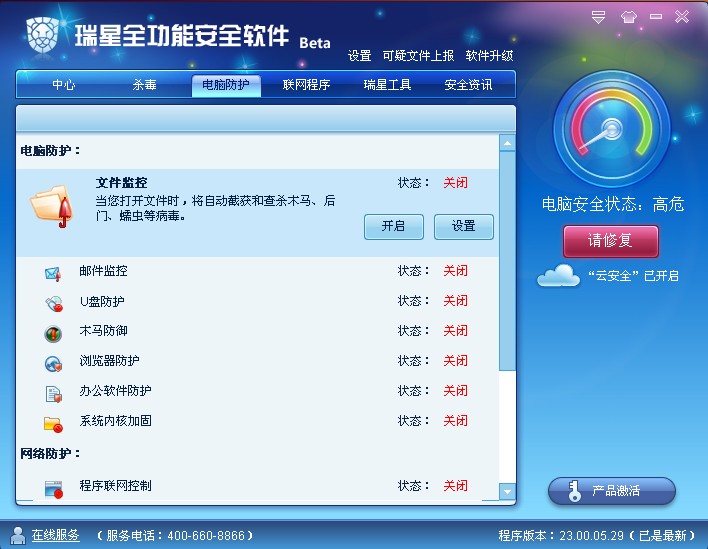Open 软件升级 link
The height and width of the screenshot is (549, 708).
click(x=489, y=56)
